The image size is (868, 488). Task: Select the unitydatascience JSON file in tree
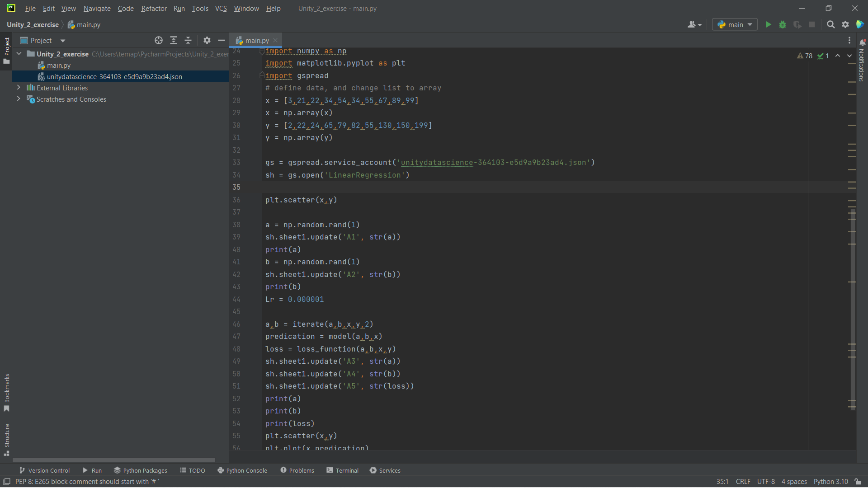coord(114,77)
